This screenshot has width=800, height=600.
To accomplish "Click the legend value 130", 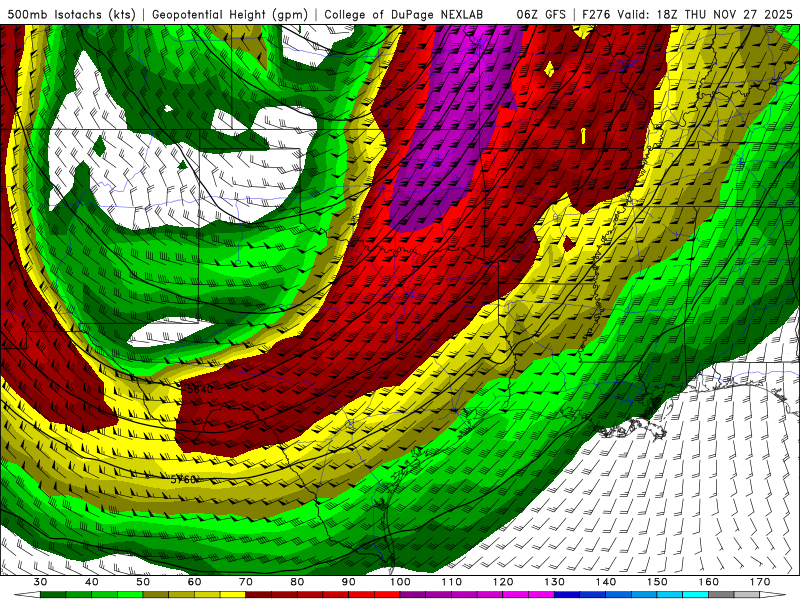I will click(555, 582).
